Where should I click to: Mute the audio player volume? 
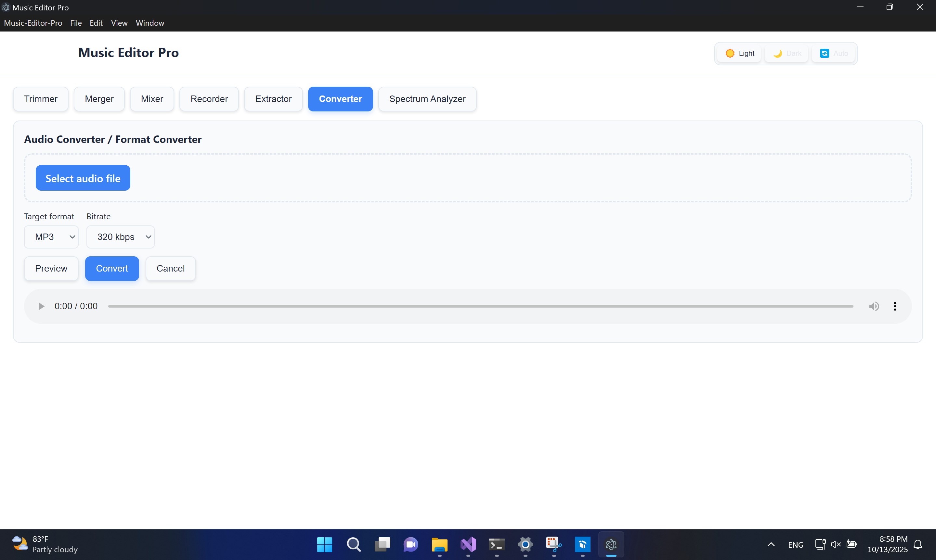[874, 306]
